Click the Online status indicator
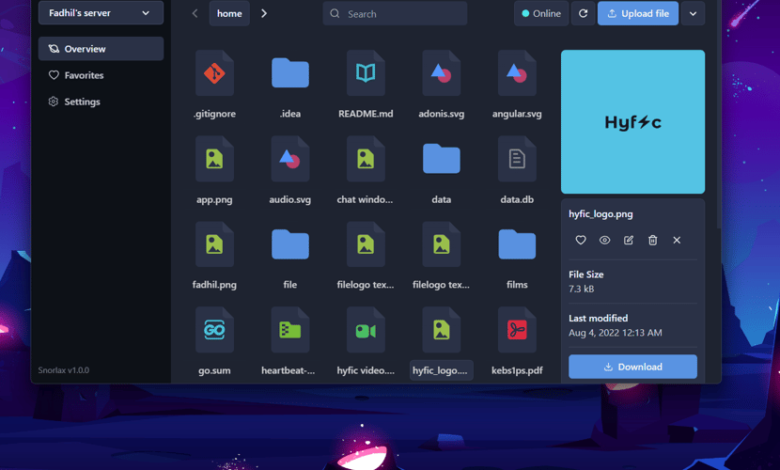The width and height of the screenshot is (780, 470). (x=541, y=13)
